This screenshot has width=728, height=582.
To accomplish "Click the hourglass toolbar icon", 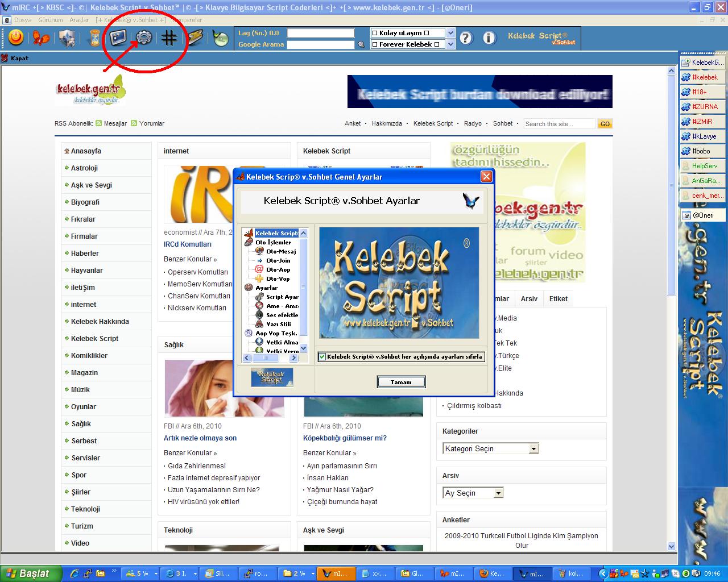I will click(94, 38).
